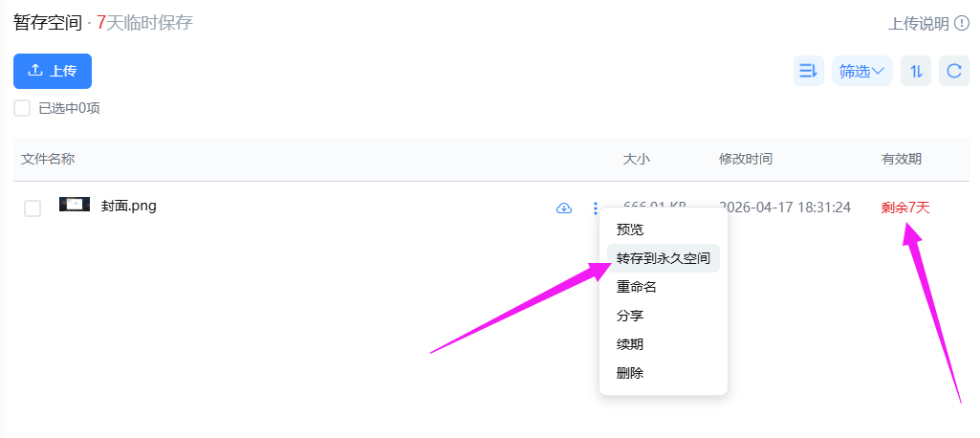Screen dimensions: 980x438
Task: Click 分享 in the context menu
Action: (x=630, y=316)
